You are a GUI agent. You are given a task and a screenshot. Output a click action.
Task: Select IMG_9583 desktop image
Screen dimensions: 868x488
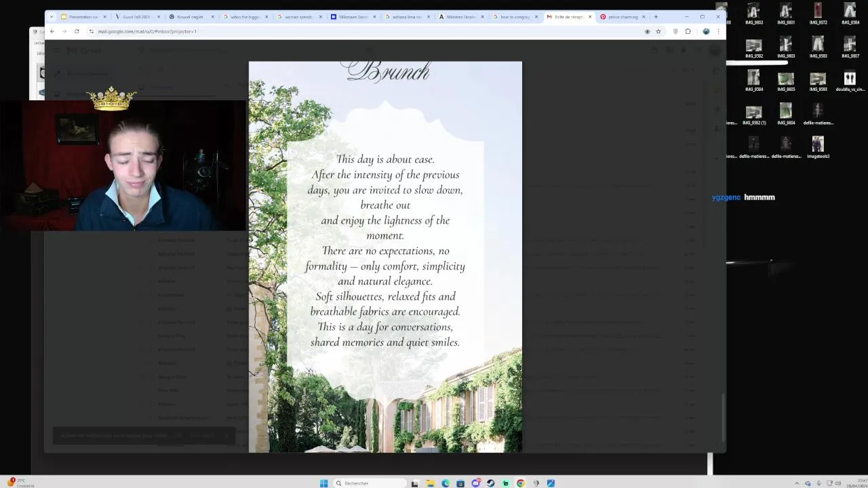pos(818,48)
